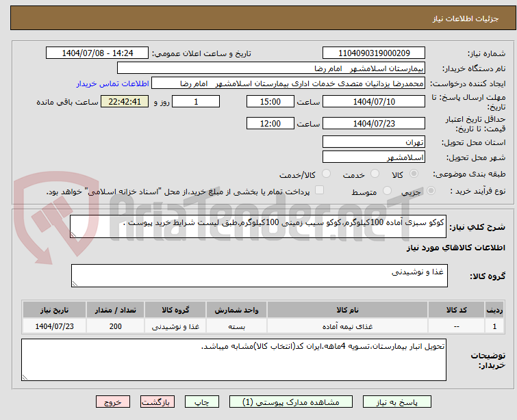The image size is (517, 420).
Task: Click the announcement date field 1404/07/08 - 14:24
Action: tap(97, 53)
